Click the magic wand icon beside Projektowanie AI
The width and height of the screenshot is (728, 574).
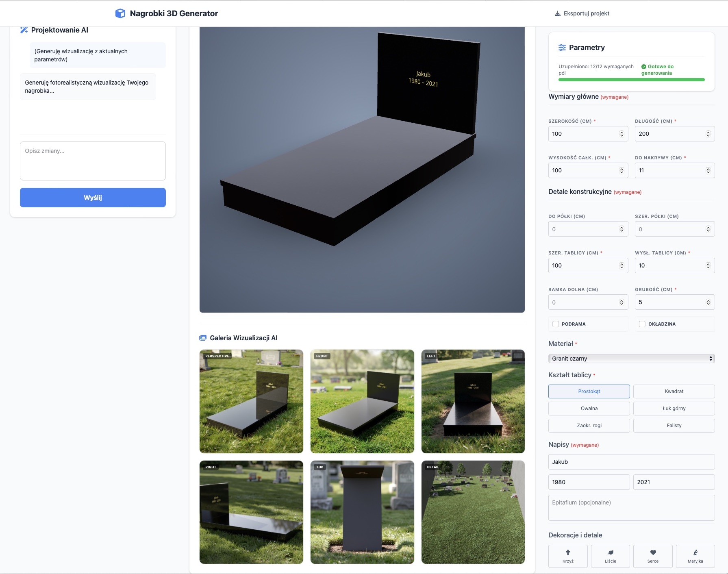click(24, 30)
